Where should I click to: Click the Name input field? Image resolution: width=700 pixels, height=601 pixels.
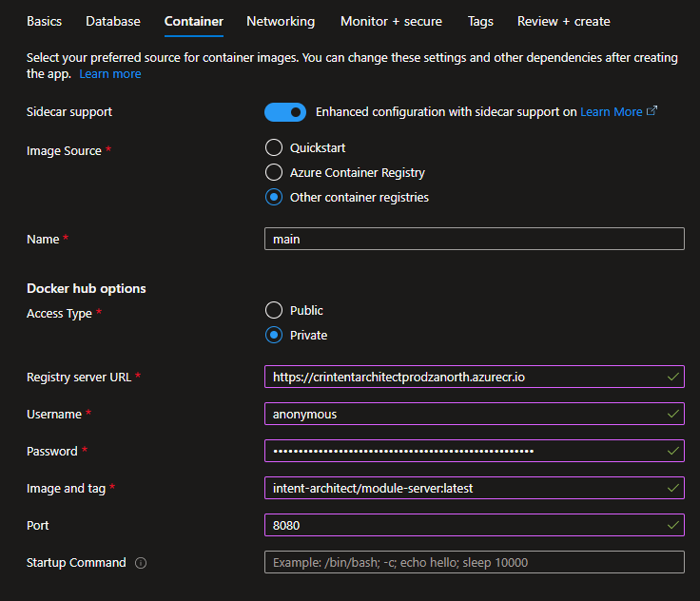[x=474, y=239]
